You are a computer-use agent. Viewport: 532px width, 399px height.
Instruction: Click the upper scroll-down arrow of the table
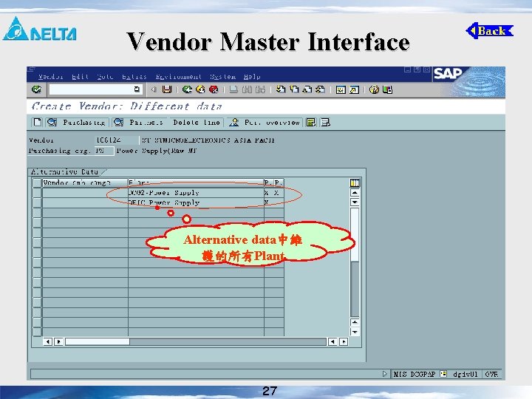[x=355, y=202]
